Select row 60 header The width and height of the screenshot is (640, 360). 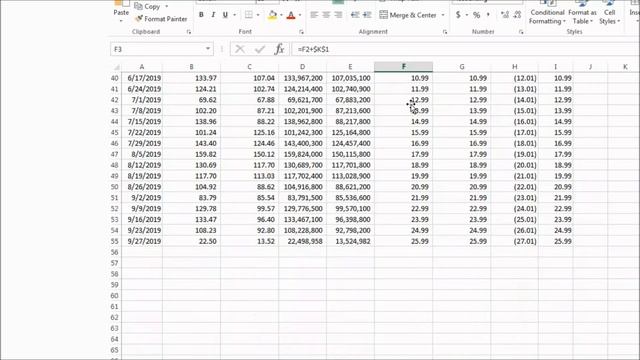(x=115, y=296)
